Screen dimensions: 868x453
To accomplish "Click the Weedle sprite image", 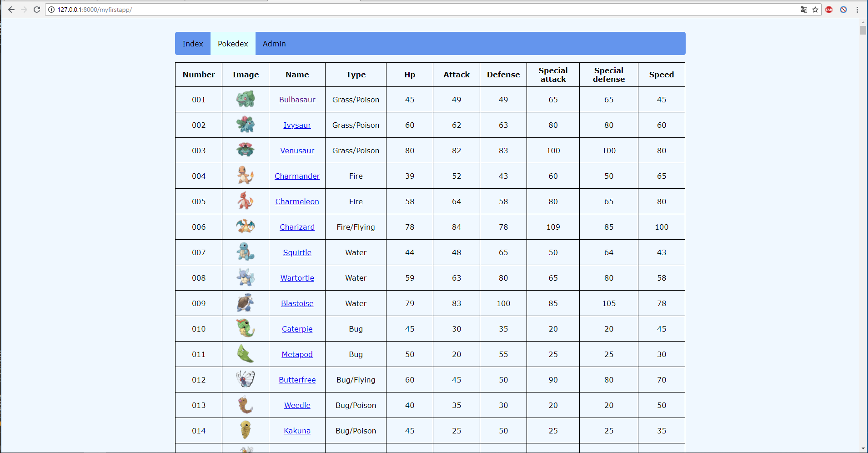I will [x=246, y=404].
